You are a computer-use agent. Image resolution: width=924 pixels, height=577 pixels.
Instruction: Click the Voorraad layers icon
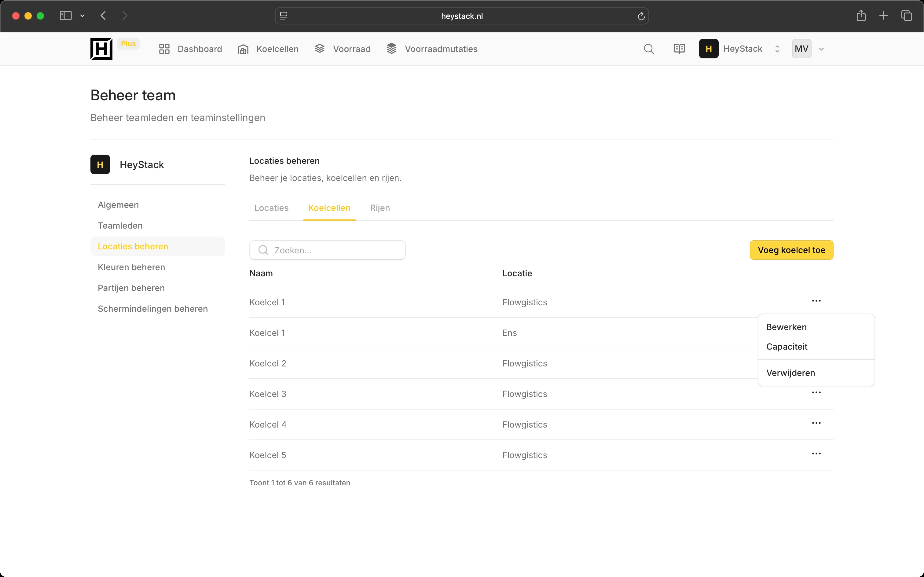pos(320,49)
